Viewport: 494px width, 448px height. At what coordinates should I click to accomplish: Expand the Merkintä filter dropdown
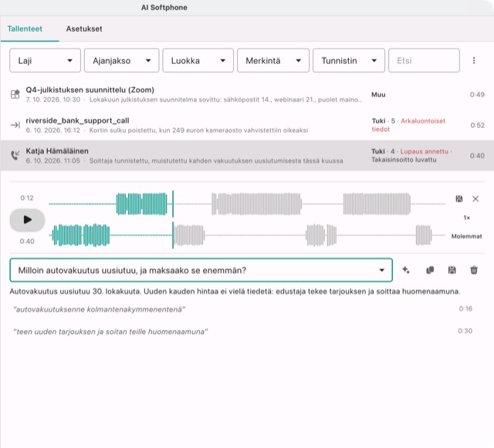pos(272,60)
